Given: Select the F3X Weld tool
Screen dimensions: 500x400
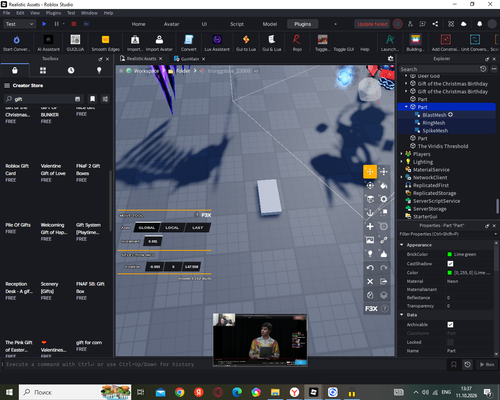Looking at the screenshot, I should click(x=384, y=240).
